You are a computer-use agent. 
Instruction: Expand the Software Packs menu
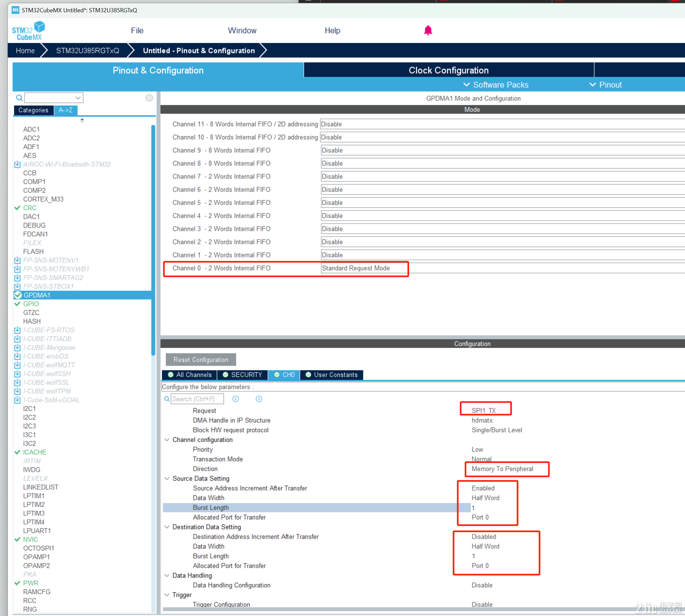click(x=496, y=85)
